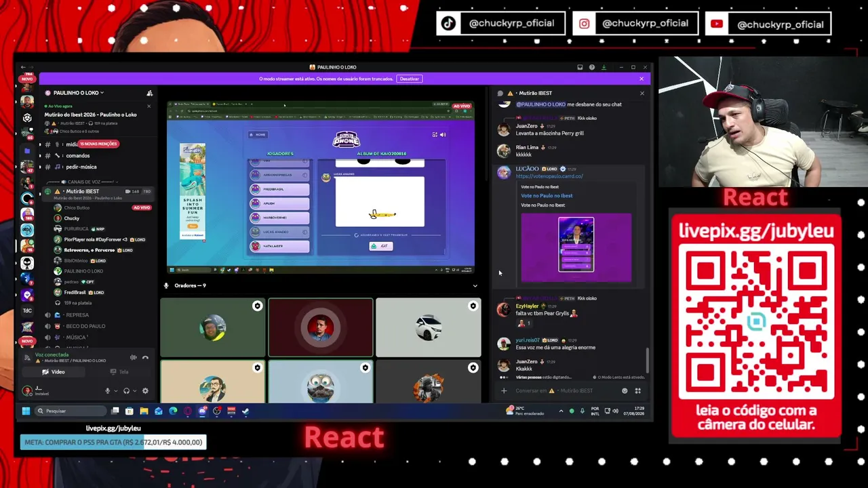The height and width of the screenshot is (488, 868).
Task: Click the AO VIVO shared stream preview
Action: tap(321, 188)
